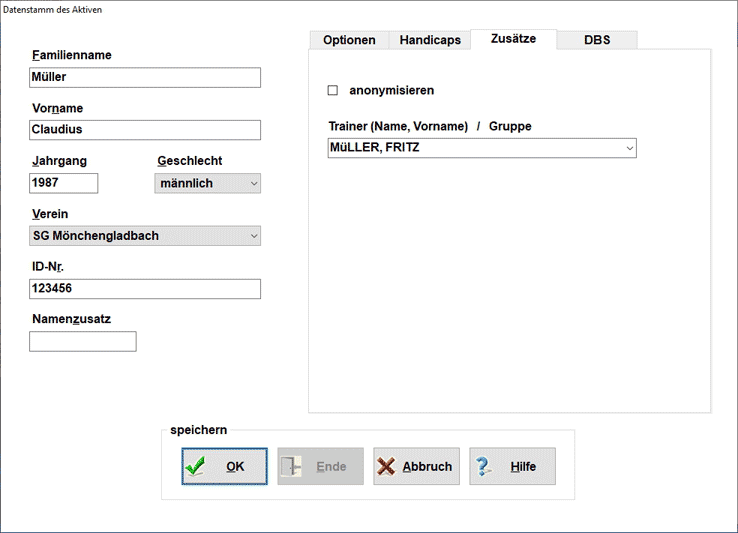
Task: Click the Zusätze tab
Action: (513, 39)
